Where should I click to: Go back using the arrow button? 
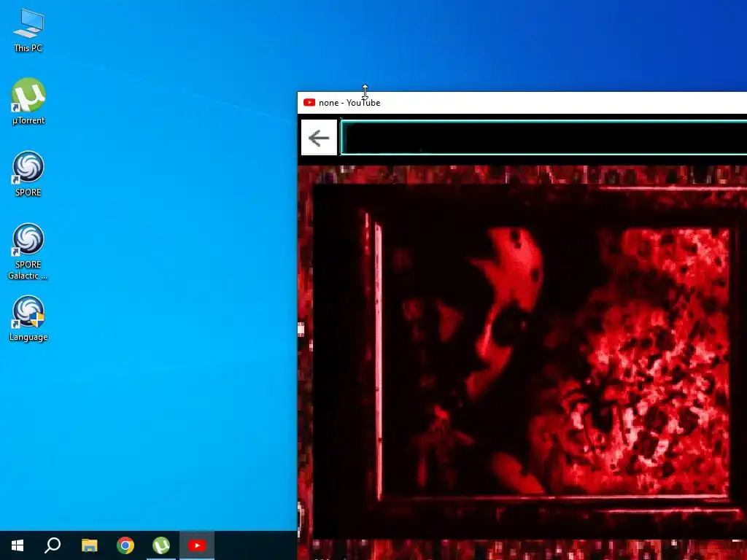pos(319,138)
